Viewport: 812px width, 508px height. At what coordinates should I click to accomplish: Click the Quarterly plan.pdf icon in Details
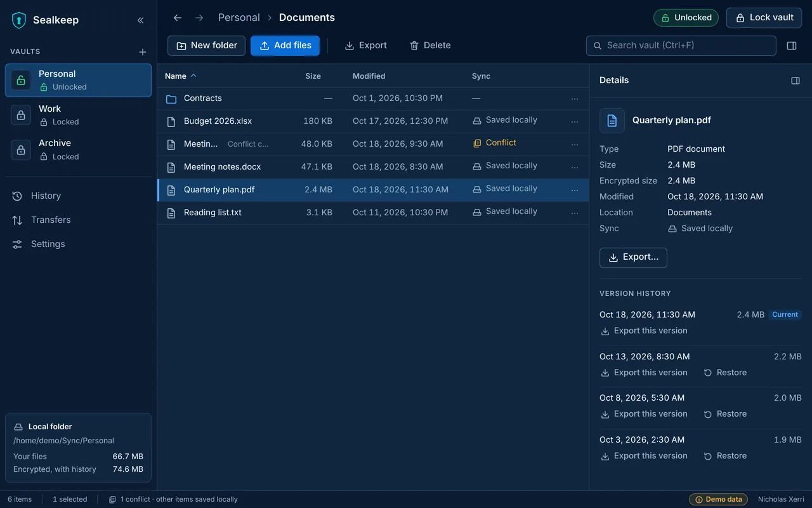click(x=612, y=121)
